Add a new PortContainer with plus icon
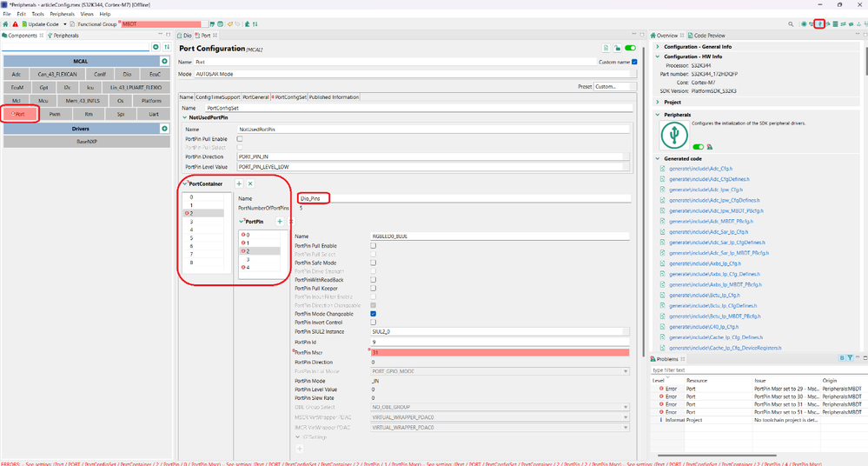The height and width of the screenshot is (466, 868). point(239,183)
